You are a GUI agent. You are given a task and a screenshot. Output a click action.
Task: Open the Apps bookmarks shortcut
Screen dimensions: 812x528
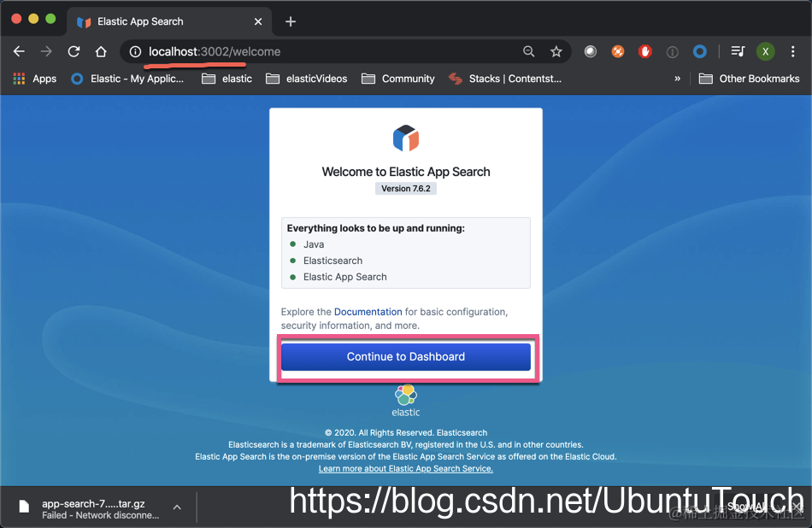pos(35,79)
